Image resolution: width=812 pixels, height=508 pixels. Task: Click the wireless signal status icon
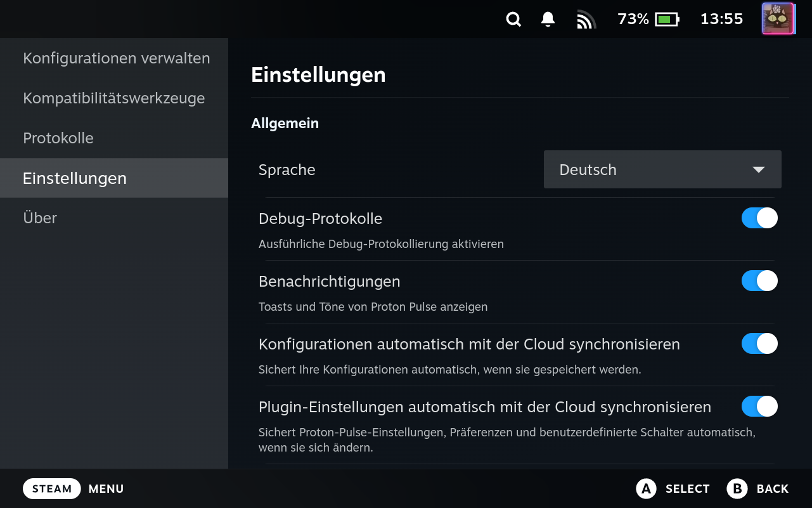(586, 20)
